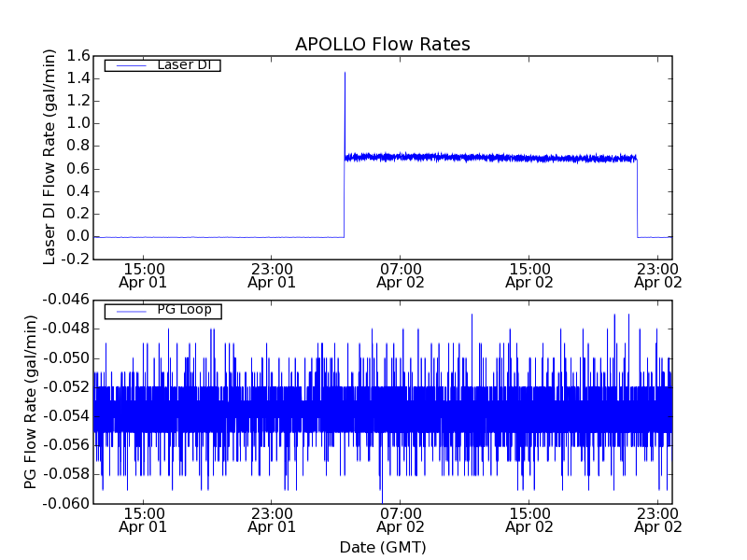The width and height of the screenshot is (747, 560).
Task: Click 23:00 Apr 02 tick under the bottom plot
Action: (x=658, y=520)
